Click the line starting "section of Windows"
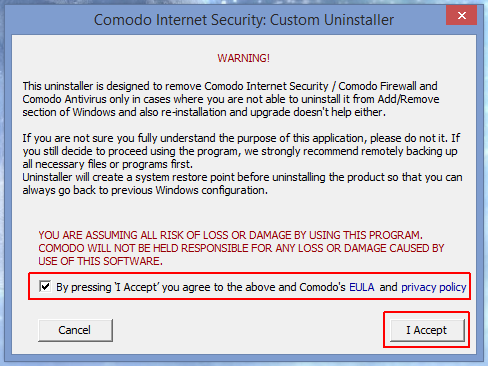Screen dimensions: 488x366 [204, 112]
